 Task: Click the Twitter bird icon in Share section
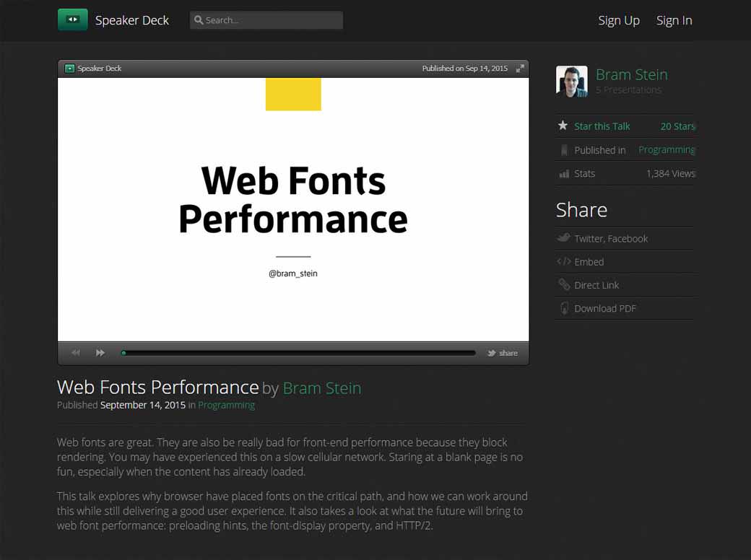click(563, 238)
